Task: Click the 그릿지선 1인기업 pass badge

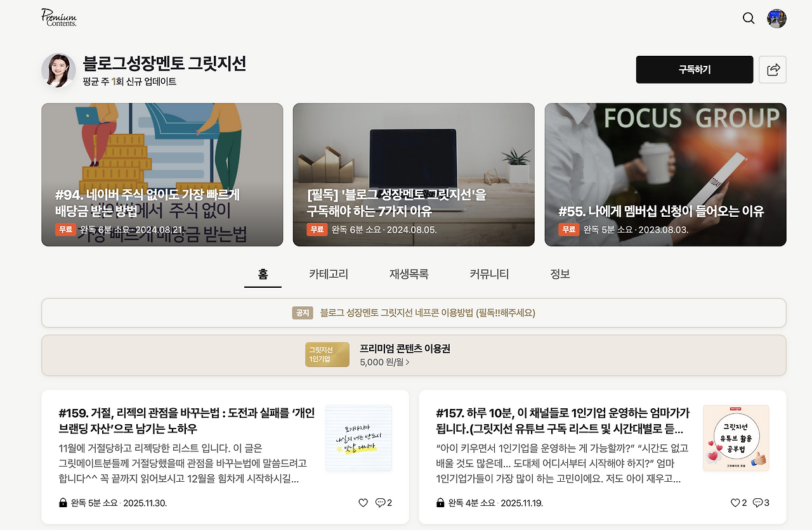Action: point(327,355)
